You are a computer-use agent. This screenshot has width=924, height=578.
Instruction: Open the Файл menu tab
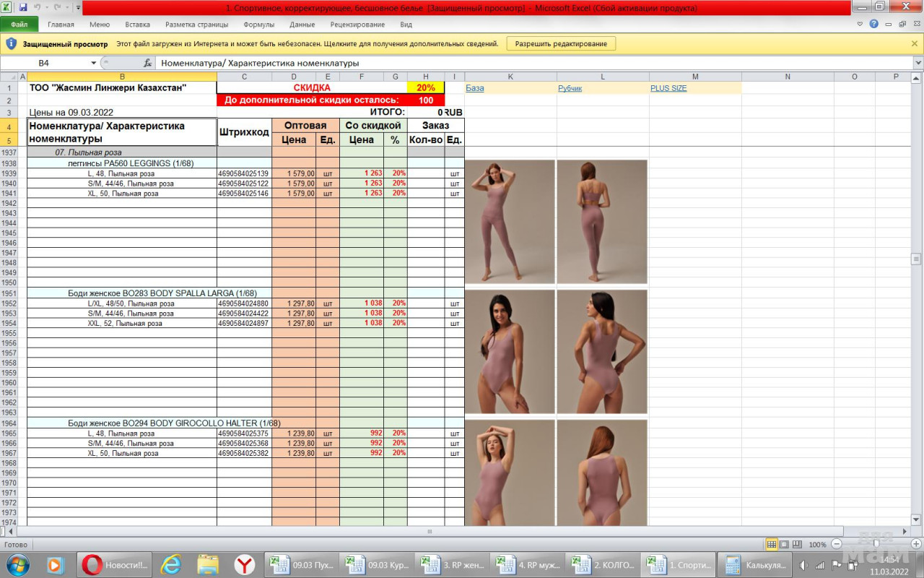click(x=19, y=24)
